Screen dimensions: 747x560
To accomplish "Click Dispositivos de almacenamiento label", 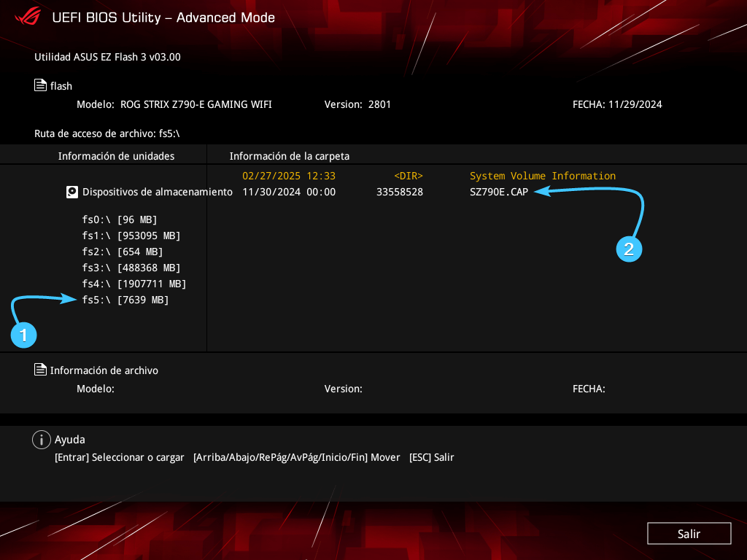I will click(158, 192).
